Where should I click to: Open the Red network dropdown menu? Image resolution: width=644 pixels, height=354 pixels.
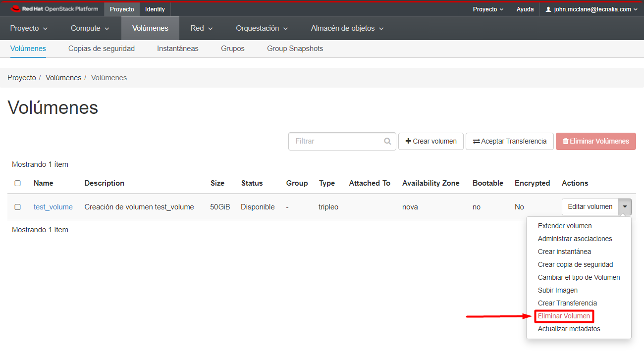[201, 28]
